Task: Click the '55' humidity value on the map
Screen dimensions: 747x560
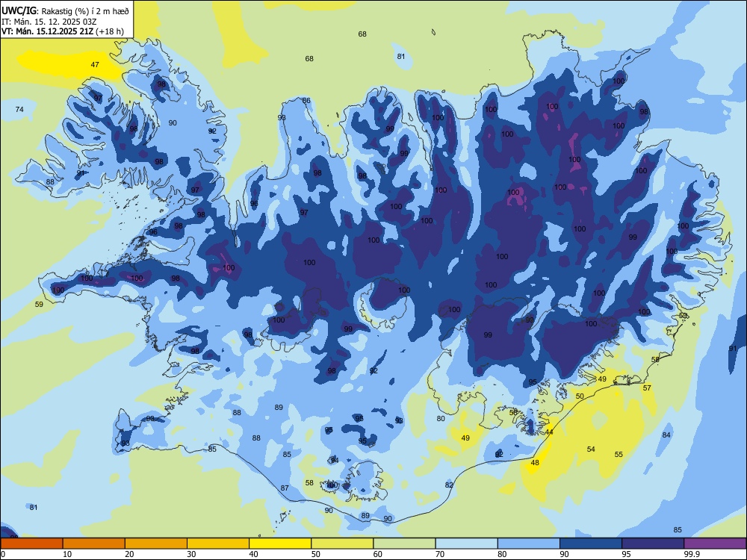Action: point(619,454)
